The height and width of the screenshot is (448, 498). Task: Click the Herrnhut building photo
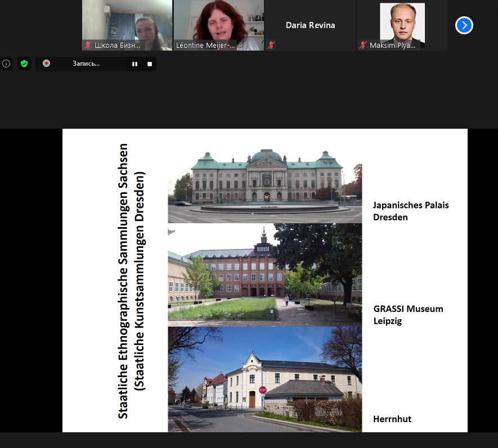click(x=264, y=379)
